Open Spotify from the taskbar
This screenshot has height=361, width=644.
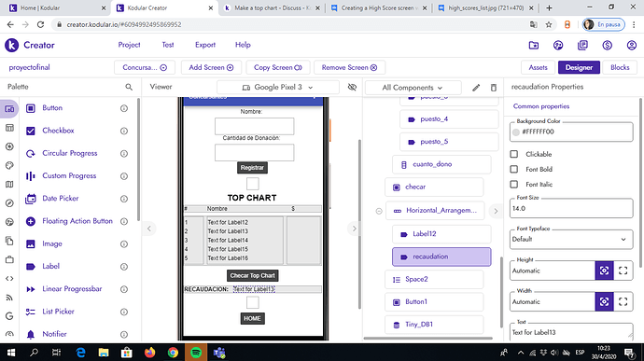click(196, 353)
